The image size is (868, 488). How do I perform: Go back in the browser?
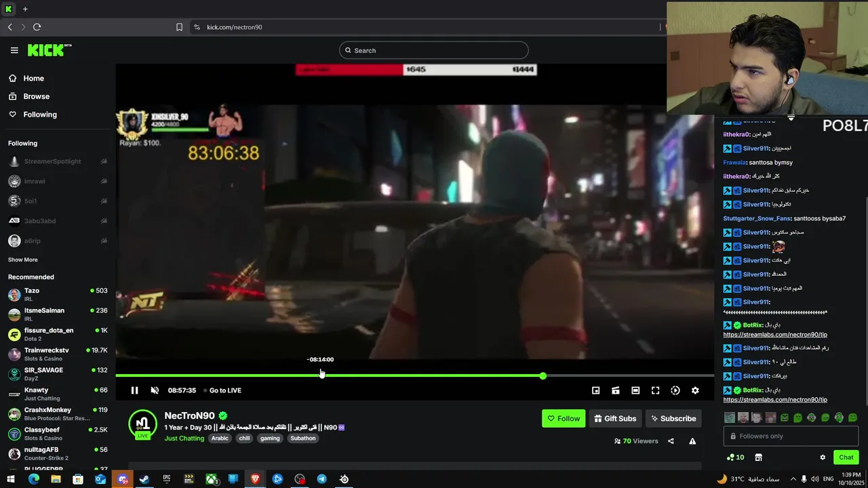tap(9, 27)
